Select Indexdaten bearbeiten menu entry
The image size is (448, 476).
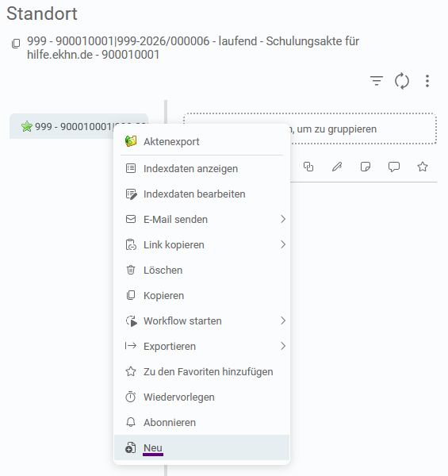(x=201, y=194)
